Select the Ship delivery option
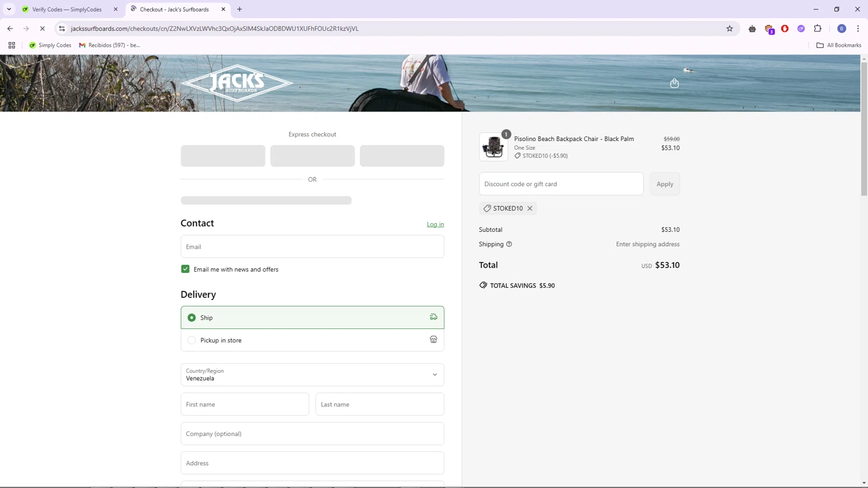The height and width of the screenshot is (488, 868). (312, 317)
